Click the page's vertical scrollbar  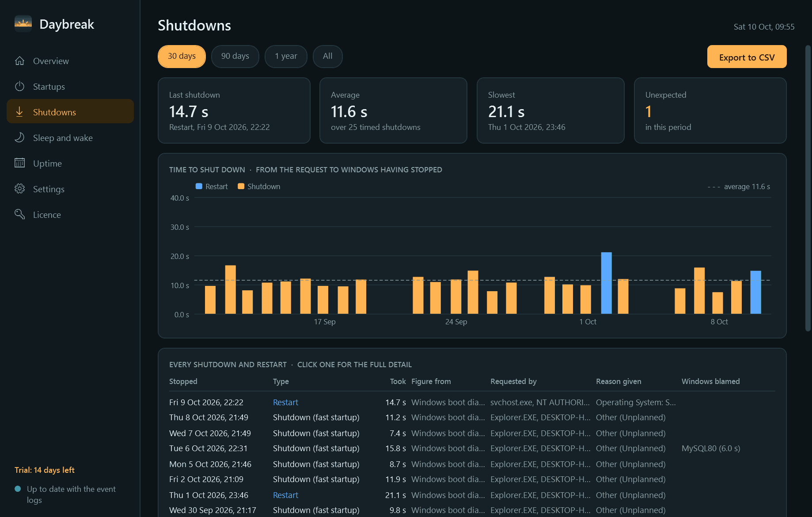(x=808, y=188)
